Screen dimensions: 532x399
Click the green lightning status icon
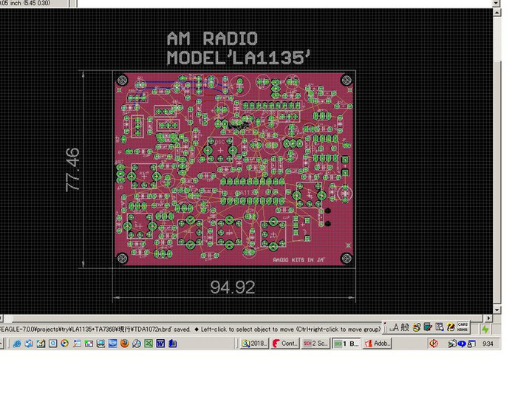[x=485, y=329]
